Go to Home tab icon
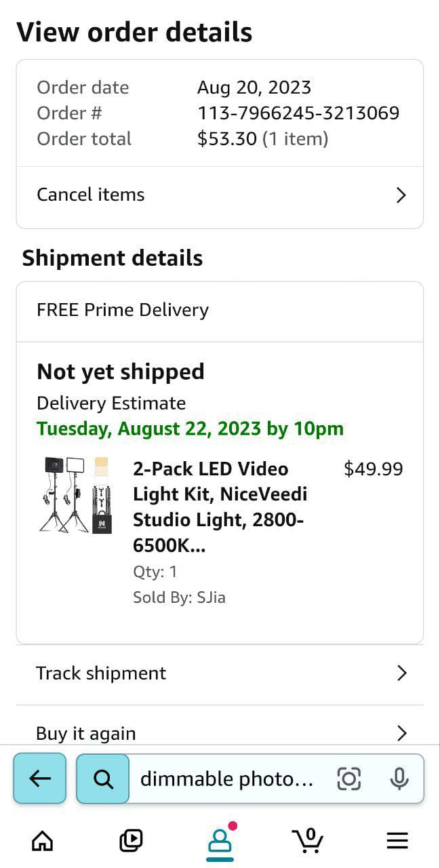The width and height of the screenshot is (440, 868). click(43, 841)
